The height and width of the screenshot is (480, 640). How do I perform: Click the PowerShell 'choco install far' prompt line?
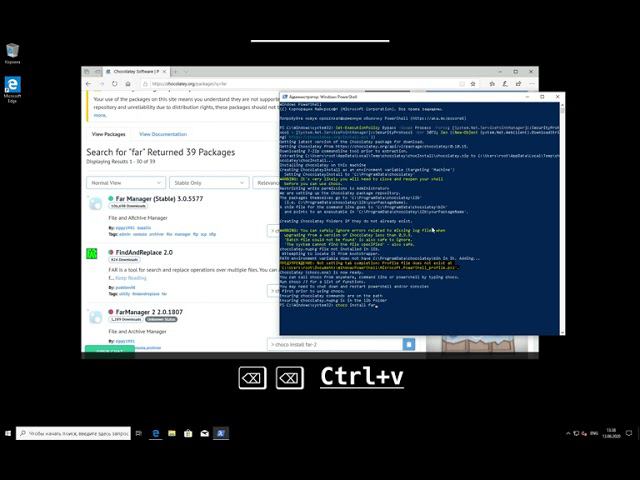point(327,305)
